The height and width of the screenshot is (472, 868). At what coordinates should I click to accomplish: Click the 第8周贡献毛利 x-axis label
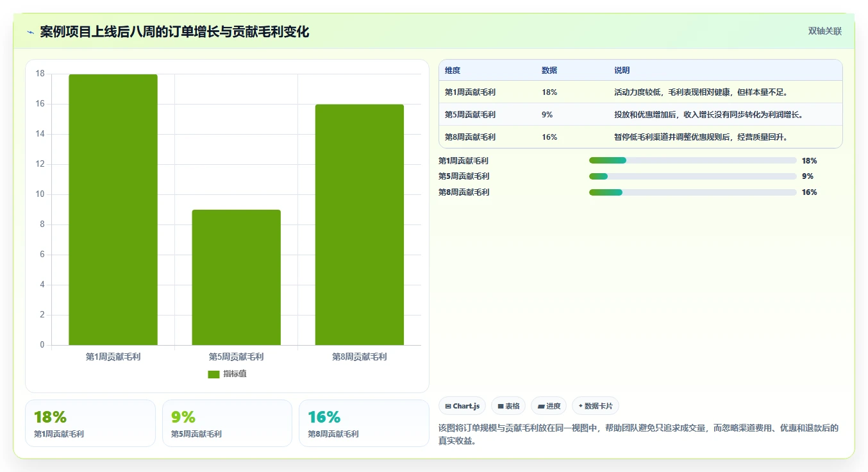pos(359,357)
